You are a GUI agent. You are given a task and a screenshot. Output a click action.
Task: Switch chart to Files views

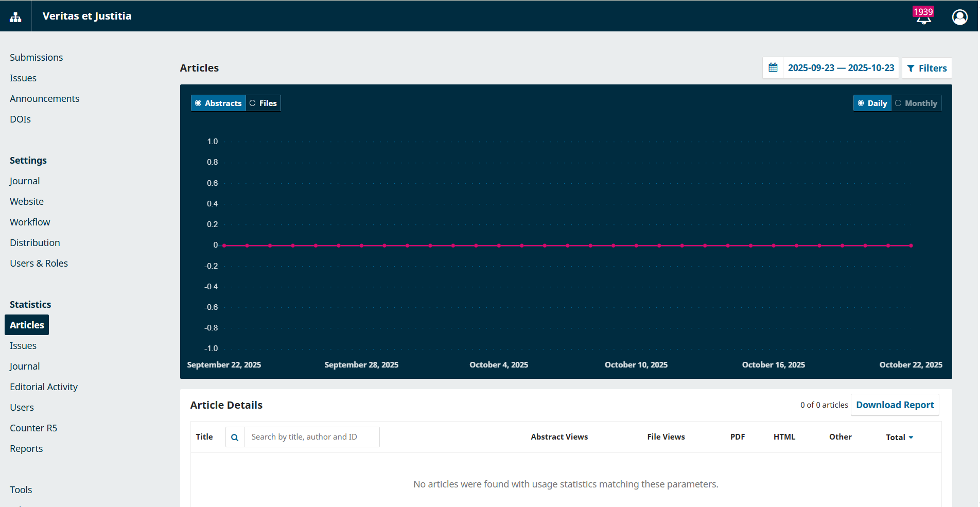pos(263,103)
